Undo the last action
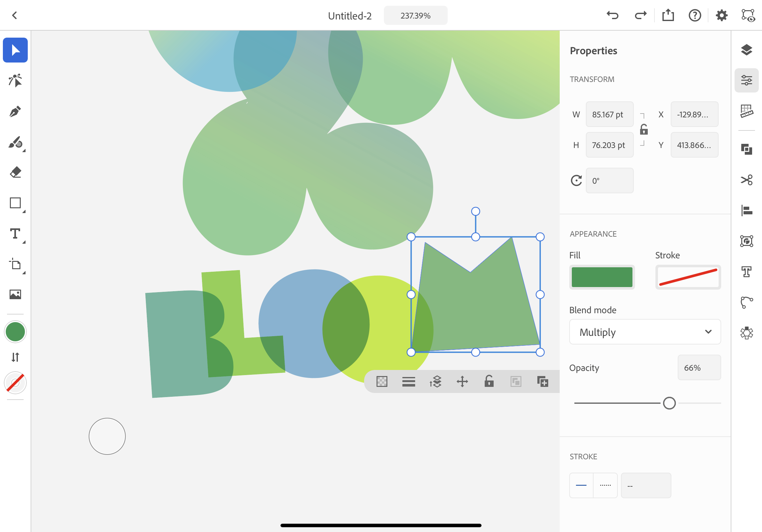The image size is (762, 532). click(x=612, y=15)
